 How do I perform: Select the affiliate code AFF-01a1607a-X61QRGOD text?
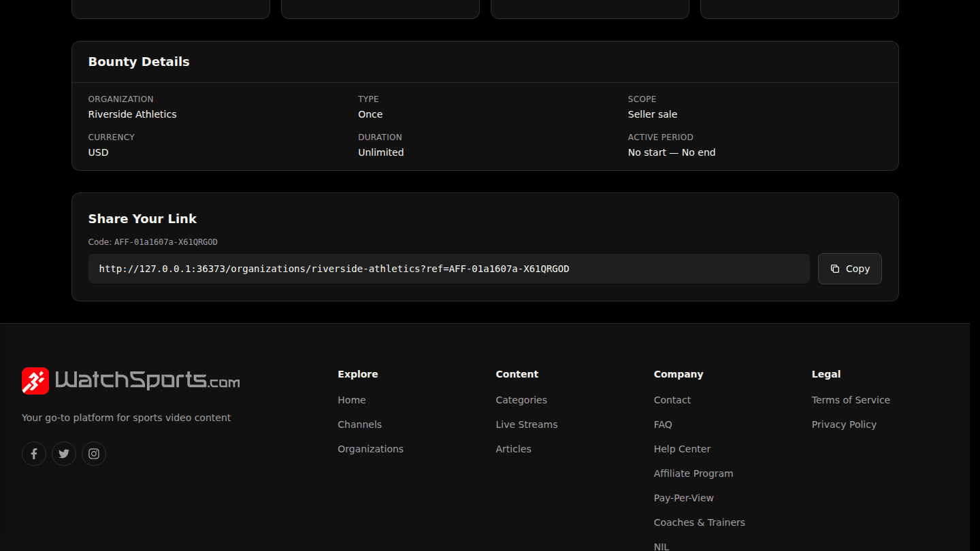point(165,242)
